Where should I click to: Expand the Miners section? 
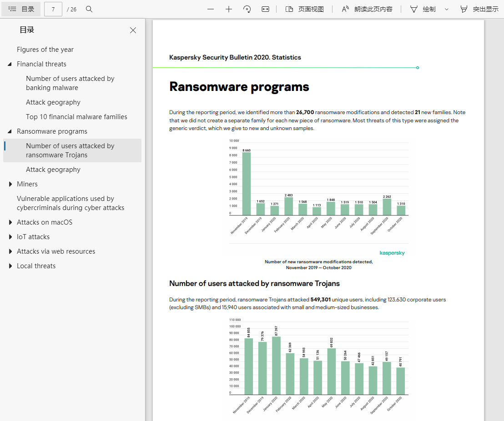point(10,184)
